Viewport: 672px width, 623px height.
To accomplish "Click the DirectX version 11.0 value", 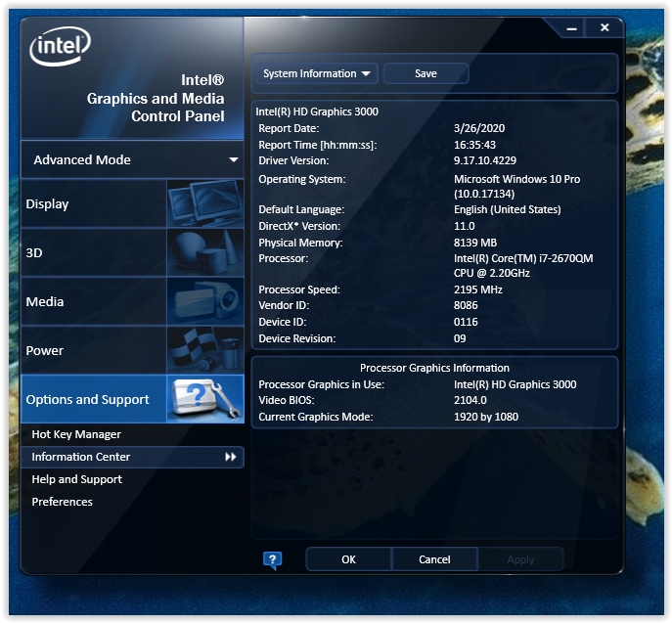I will click(465, 226).
